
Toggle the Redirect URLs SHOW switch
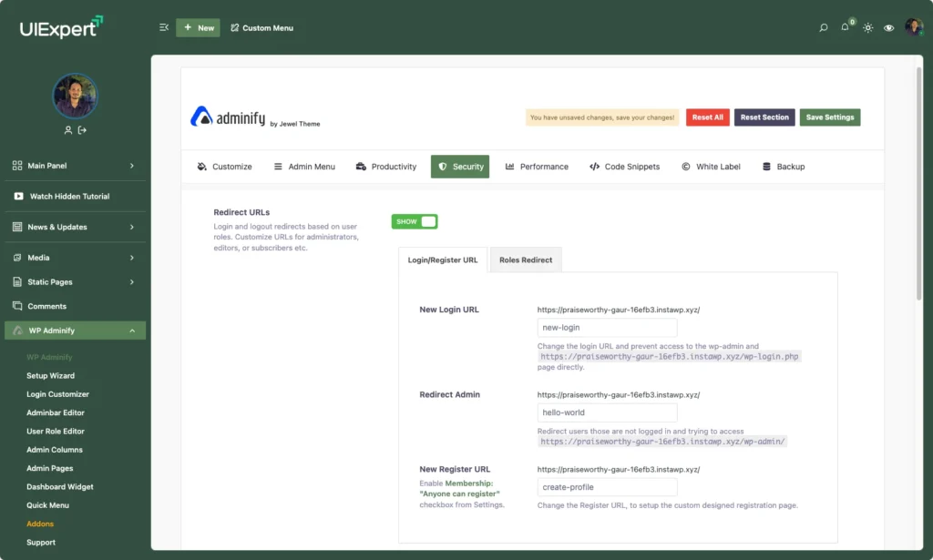[415, 221]
